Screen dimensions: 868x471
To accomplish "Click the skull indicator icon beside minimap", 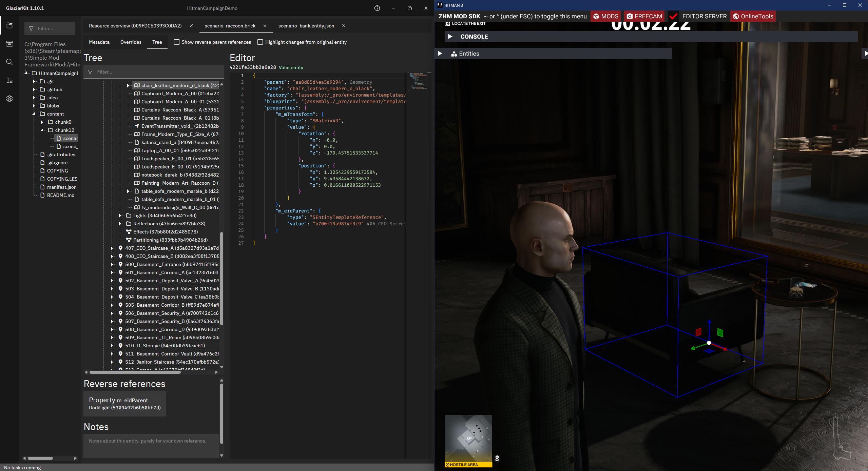I will pos(497,458).
